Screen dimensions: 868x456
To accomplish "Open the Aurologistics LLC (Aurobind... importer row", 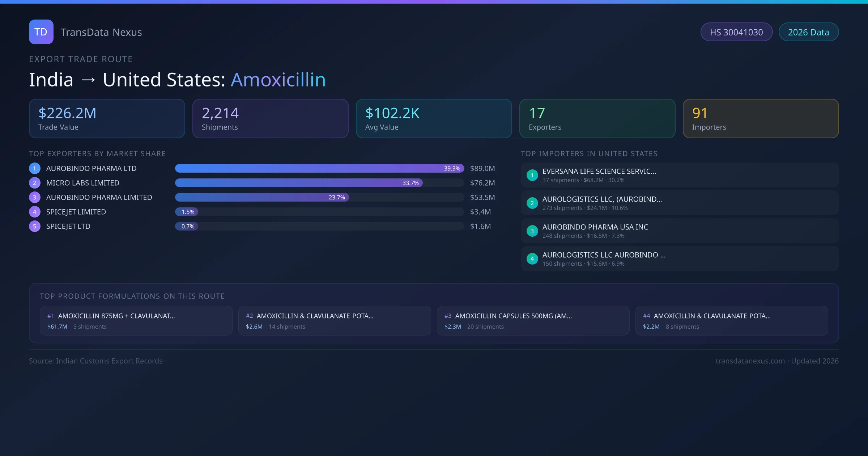I will (679, 203).
